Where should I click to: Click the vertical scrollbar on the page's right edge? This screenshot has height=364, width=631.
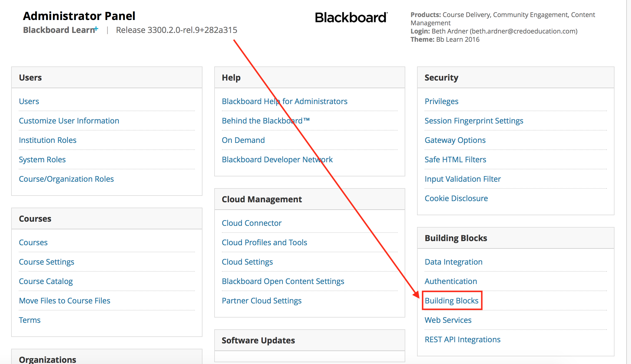point(629,182)
